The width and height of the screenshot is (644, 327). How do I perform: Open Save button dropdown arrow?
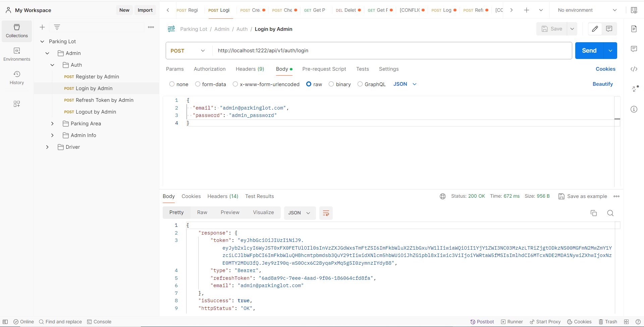(572, 29)
